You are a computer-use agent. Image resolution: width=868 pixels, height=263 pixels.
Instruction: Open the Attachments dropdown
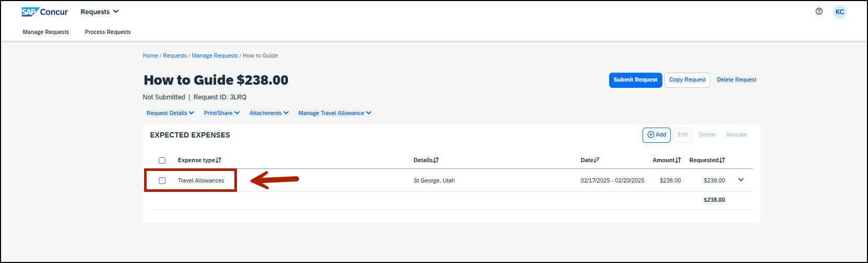269,113
